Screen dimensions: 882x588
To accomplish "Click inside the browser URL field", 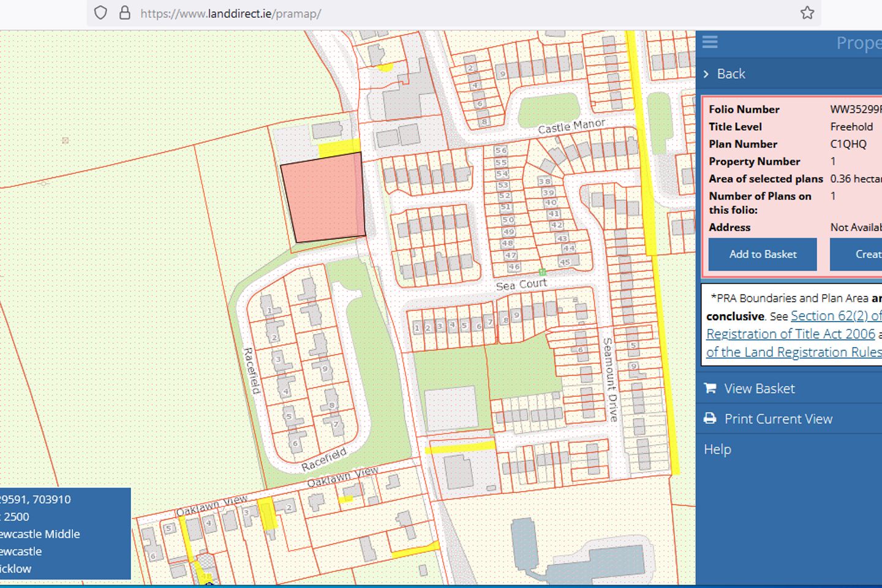I will coord(367,12).
